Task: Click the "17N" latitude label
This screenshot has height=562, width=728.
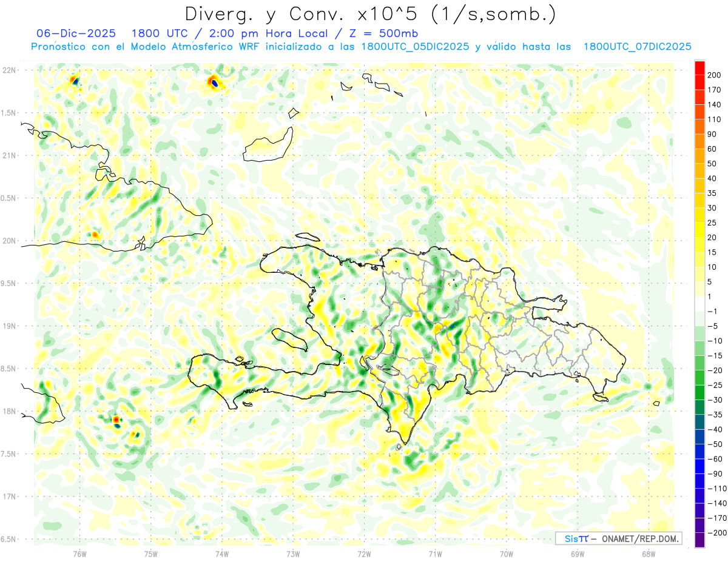Action: pos(9,497)
